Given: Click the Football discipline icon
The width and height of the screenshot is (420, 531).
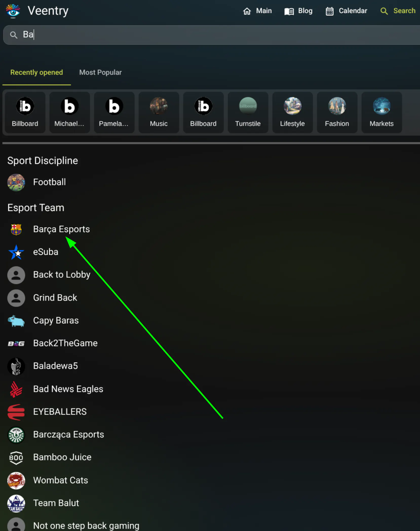Looking at the screenshot, I should [x=16, y=182].
